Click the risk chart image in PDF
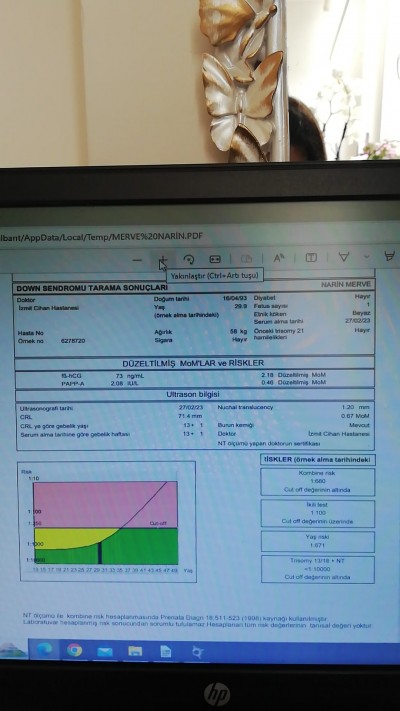Screen dimensions: 400x711 (x=107, y=521)
